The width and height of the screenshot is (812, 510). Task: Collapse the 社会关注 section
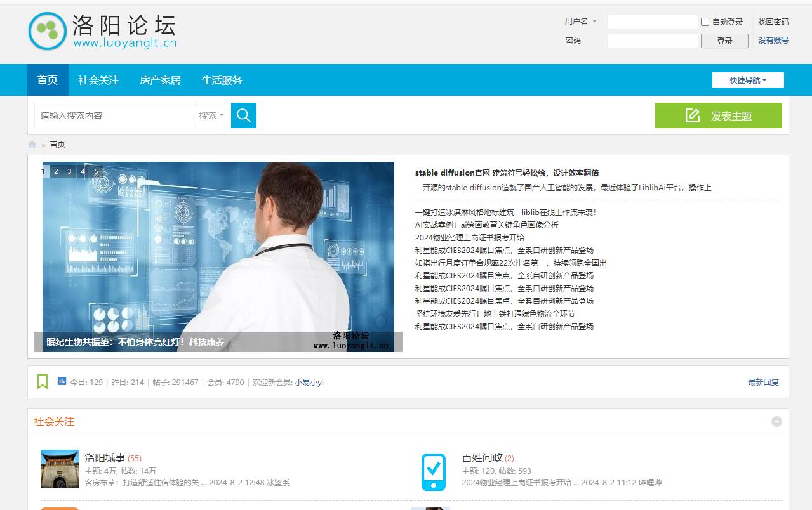click(776, 422)
